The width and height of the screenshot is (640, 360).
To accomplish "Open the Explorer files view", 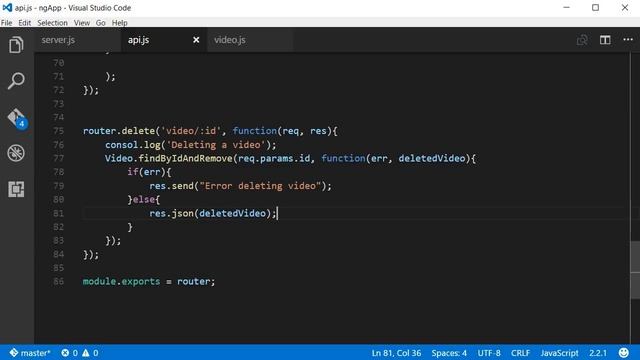I will (16, 45).
